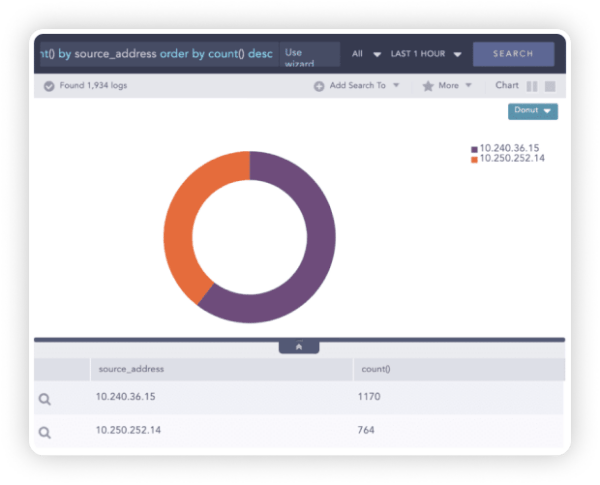
Task: Switch to split column chart layout icon
Action: pyautogui.click(x=532, y=86)
